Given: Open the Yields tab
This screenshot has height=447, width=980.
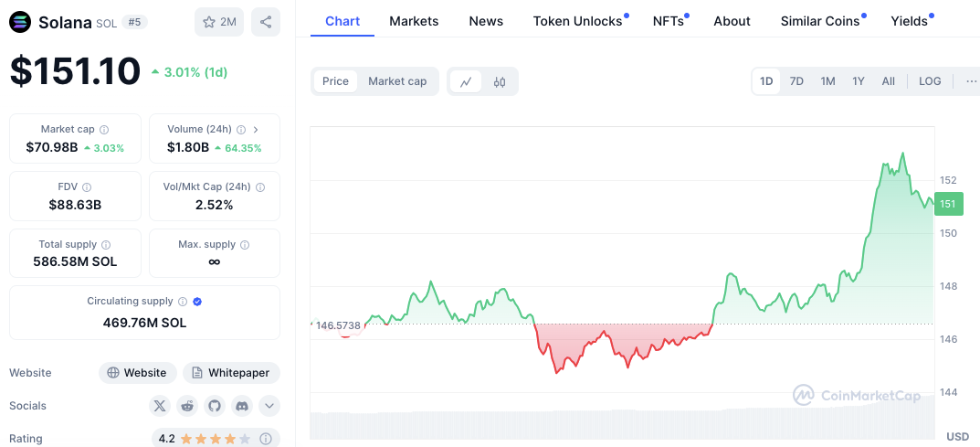Looking at the screenshot, I should (x=910, y=21).
